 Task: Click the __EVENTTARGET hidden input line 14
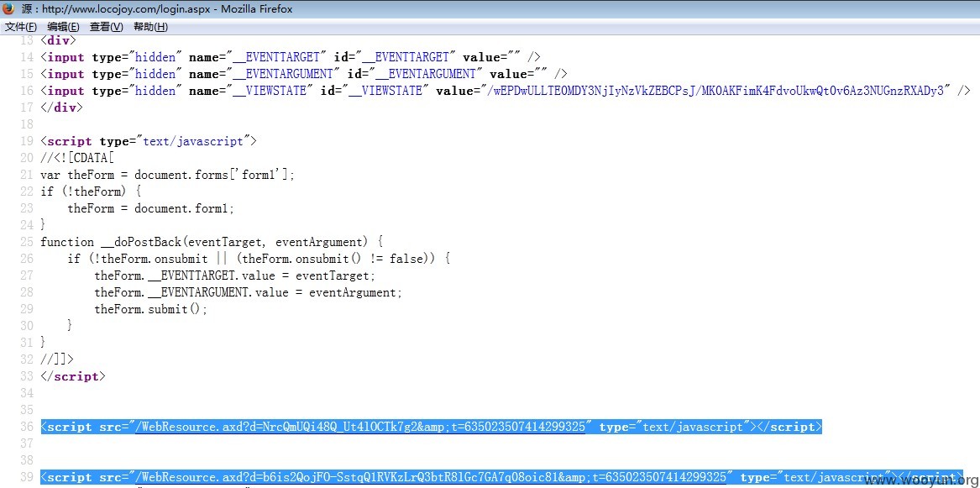(291, 57)
